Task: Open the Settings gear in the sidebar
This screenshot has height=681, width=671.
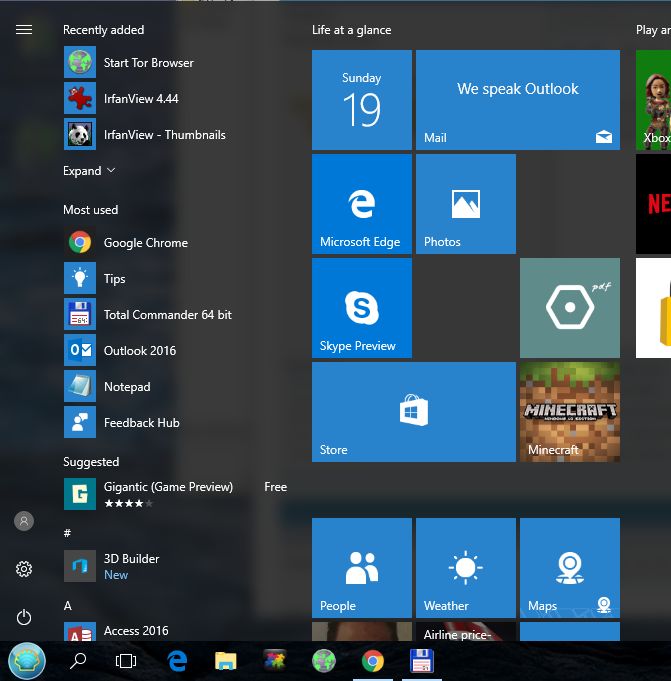Action: [x=24, y=569]
